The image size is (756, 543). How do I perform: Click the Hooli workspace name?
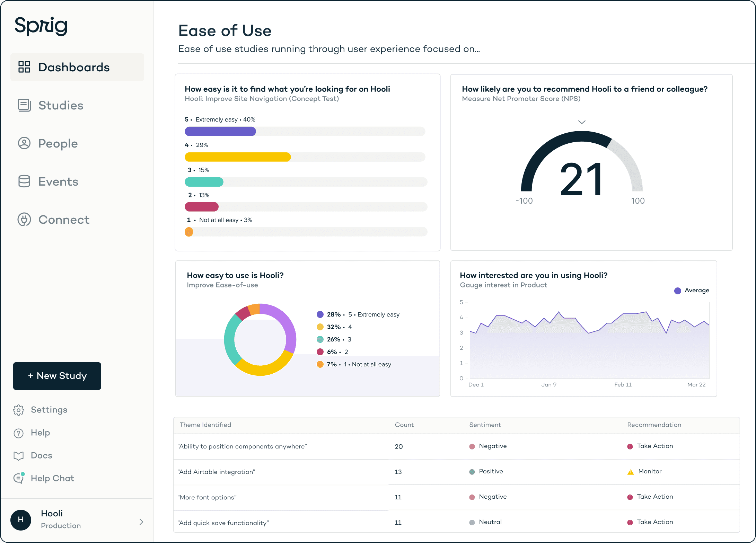pyautogui.click(x=52, y=513)
